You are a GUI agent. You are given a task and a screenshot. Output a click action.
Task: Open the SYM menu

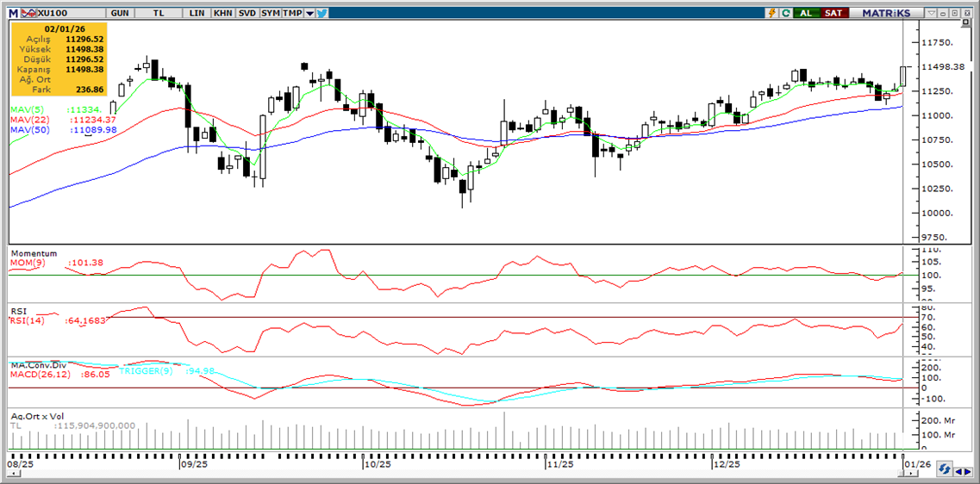click(271, 13)
